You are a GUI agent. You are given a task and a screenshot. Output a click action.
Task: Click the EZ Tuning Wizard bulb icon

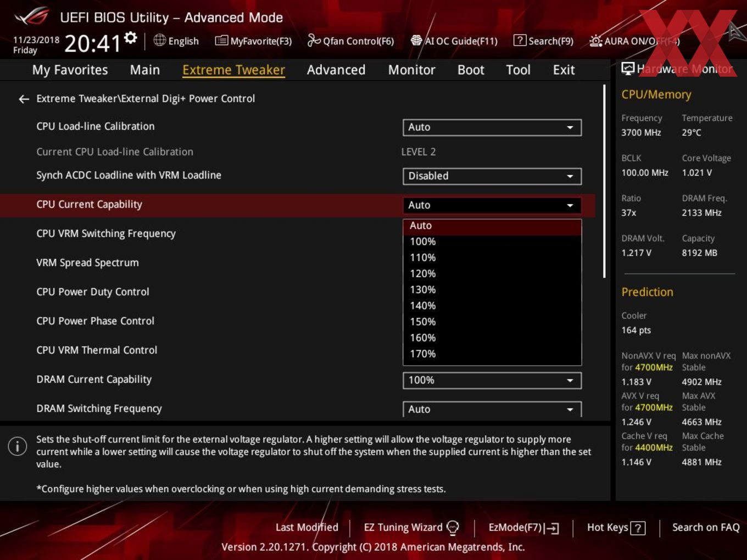click(x=453, y=528)
